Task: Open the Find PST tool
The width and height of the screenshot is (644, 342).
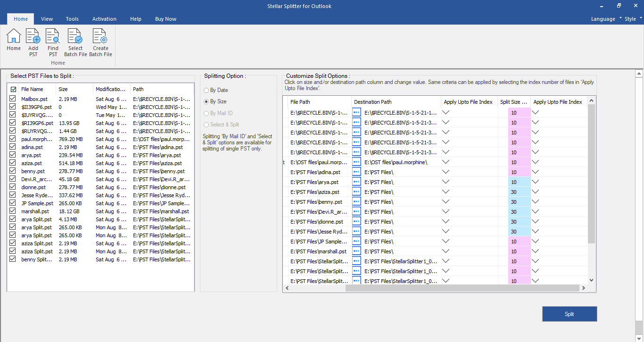Action: [x=53, y=42]
